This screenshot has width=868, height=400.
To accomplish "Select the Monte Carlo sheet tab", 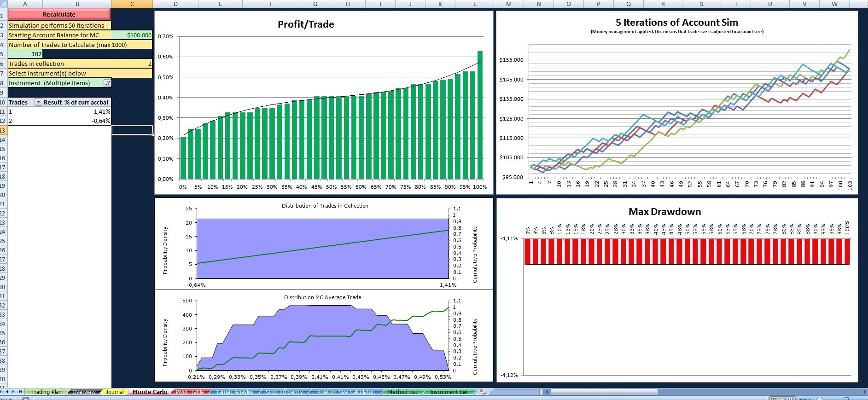I will point(150,392).
